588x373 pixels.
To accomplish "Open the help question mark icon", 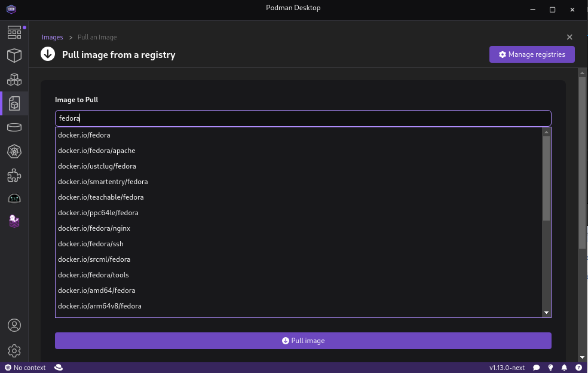I will pos(578,368).
